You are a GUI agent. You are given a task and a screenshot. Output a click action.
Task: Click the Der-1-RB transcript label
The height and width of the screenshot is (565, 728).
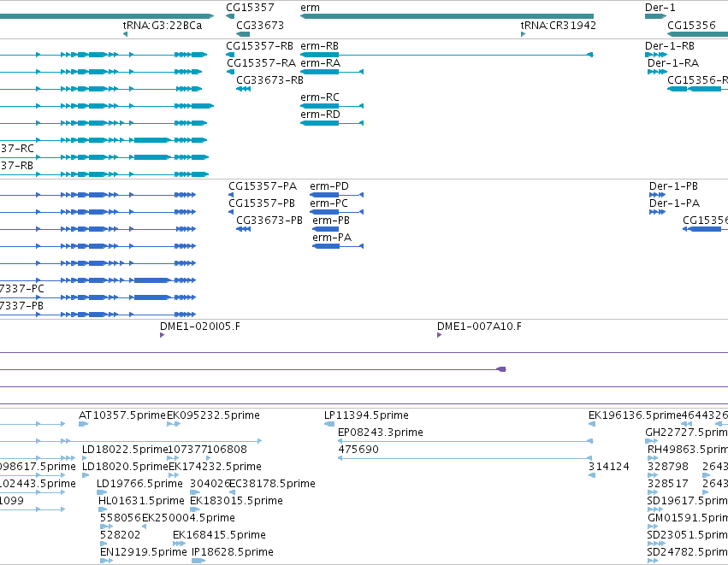670,46
